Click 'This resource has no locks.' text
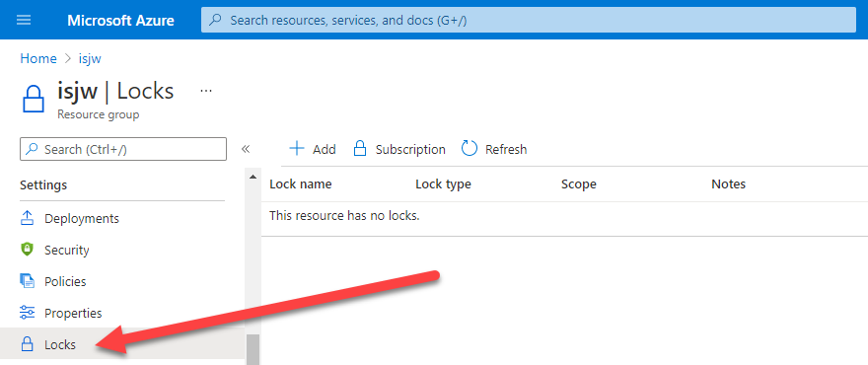 [344, 215]
